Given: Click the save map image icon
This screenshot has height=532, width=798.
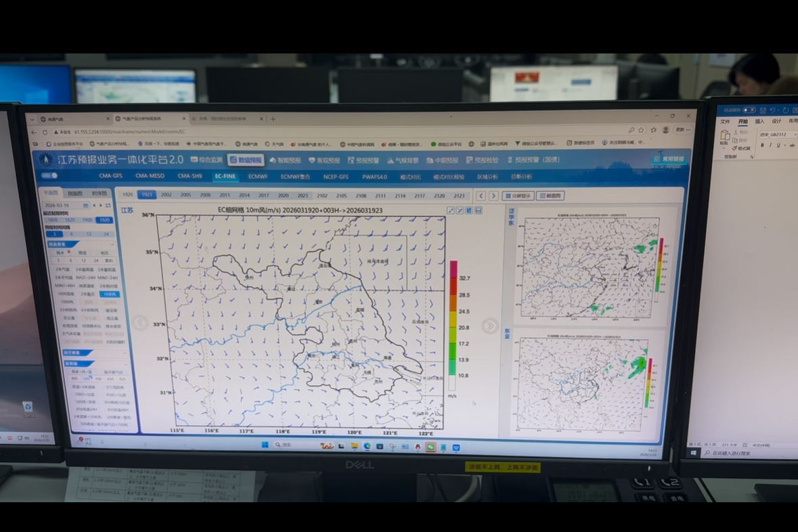Looking at the screenshot, I should 479,211.
